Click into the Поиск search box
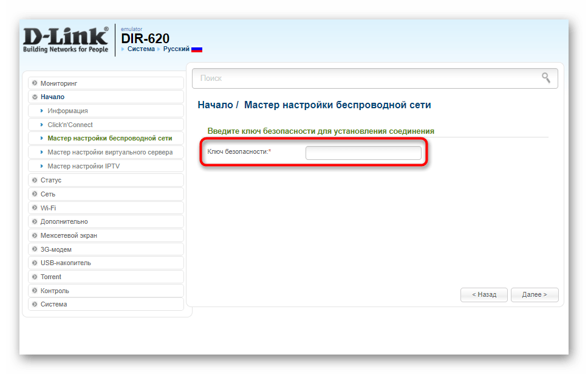Screen dimensions: 588x374 point(375,78)
